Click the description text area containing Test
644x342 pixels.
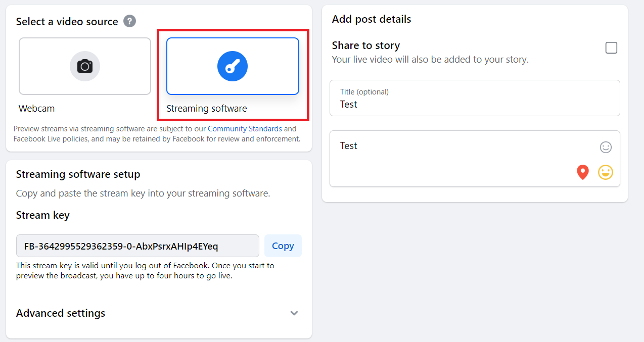pos(475,159)
